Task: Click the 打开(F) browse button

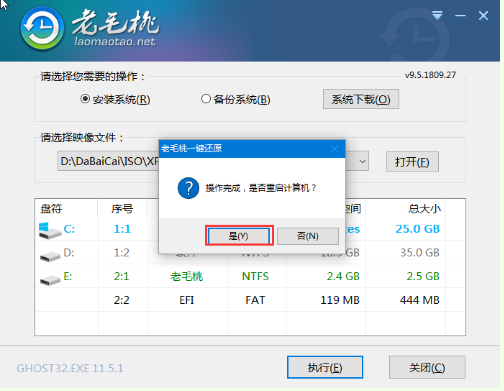Action: point(412,162)
